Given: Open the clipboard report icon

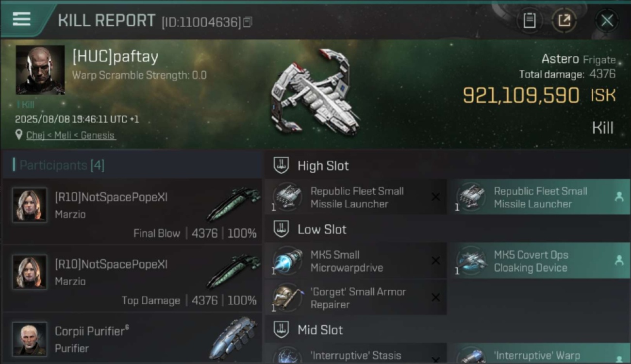Looking at the screenshot, I should point(529,20).
